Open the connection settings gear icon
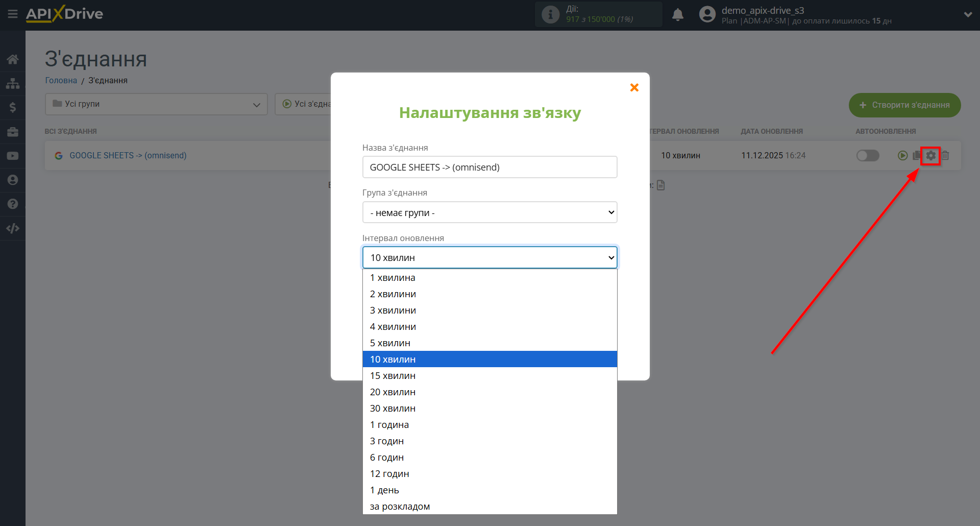Image resolution: width=980 pixels, height=526 pixels. 931,155
